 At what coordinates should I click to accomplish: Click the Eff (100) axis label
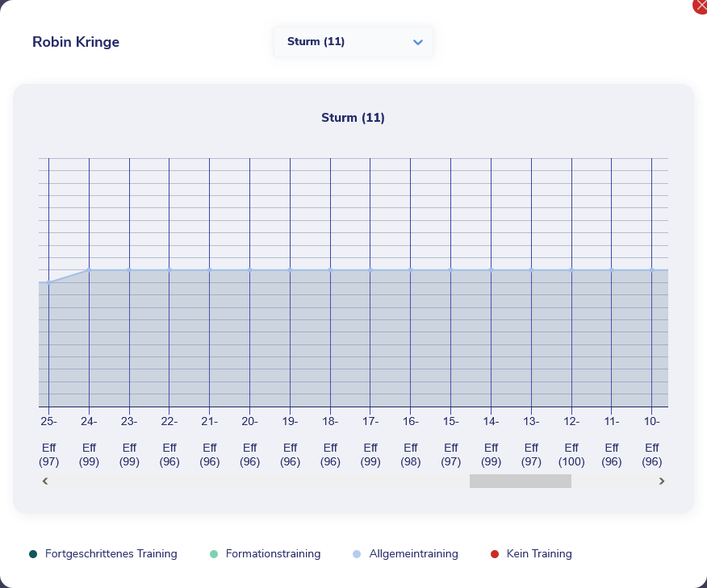[571, 454]
